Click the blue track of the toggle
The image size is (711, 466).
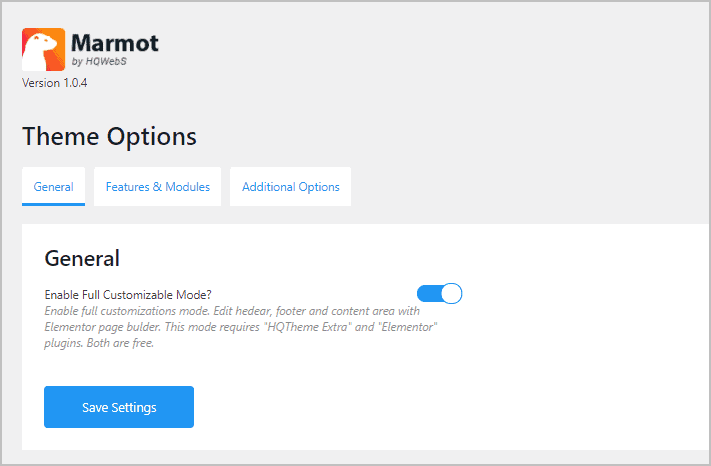428,294
